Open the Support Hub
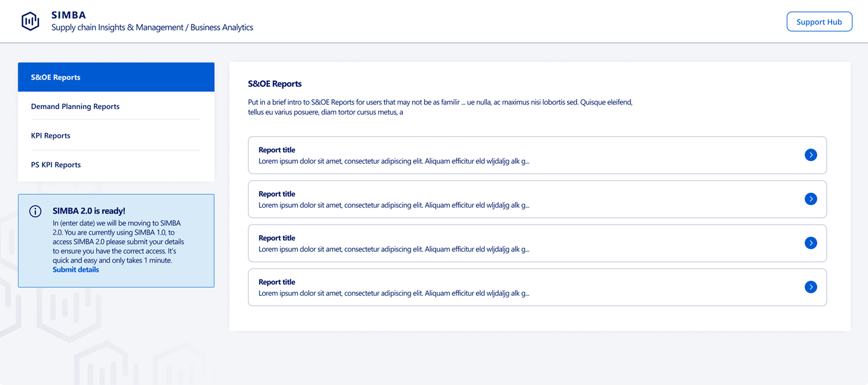This screenshot has width=868, height=385. [819, 22]
